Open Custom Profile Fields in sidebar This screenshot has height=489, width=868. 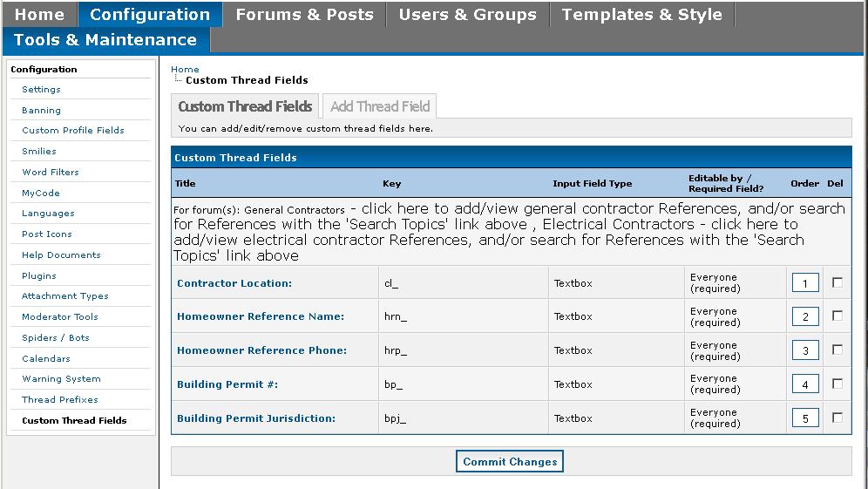[73, 131]
